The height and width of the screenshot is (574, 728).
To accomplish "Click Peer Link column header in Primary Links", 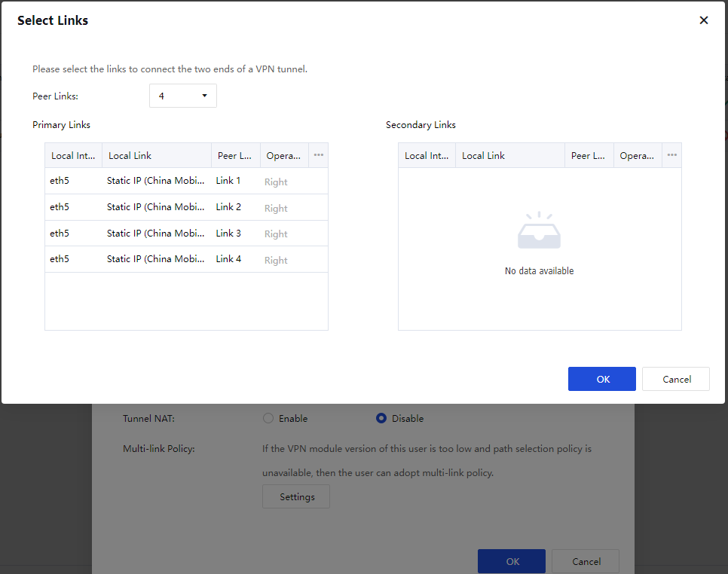I will tap(234, 155).
